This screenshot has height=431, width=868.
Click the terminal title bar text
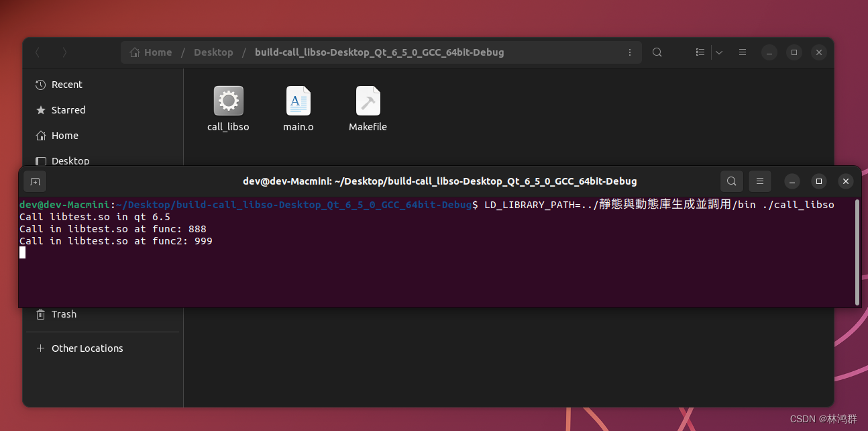[x=440, y=181]
